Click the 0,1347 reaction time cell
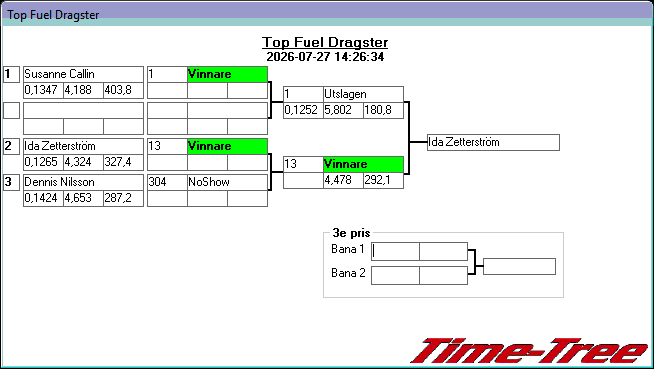Screen dimensions: 654x369 (43, 90)
